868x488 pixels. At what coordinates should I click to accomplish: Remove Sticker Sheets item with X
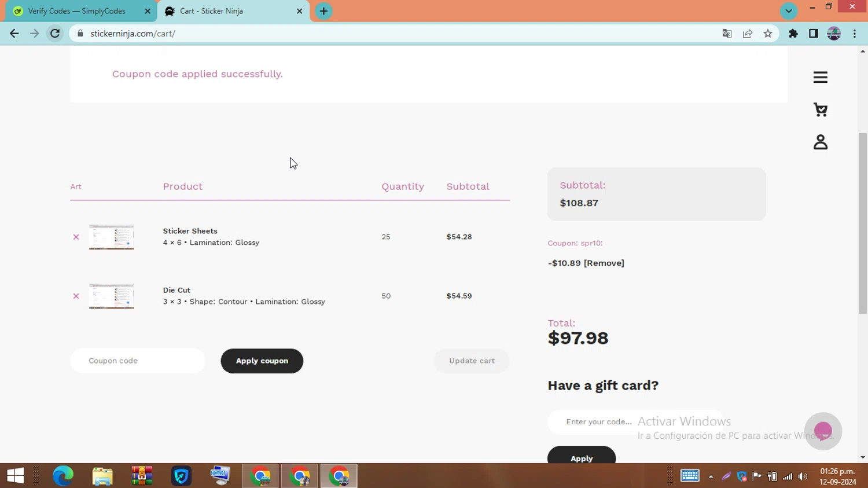click(76, 237)
